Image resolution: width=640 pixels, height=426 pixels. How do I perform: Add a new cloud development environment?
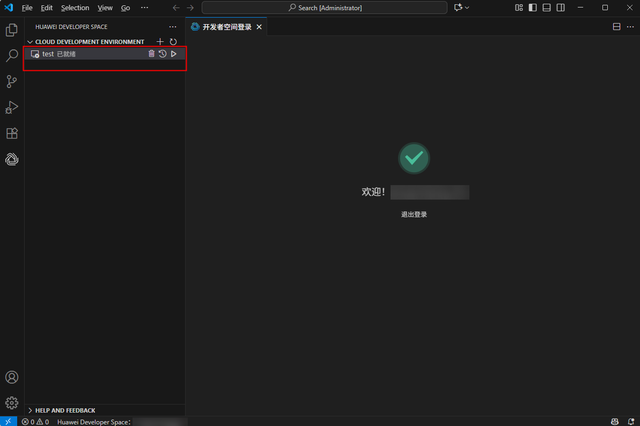[x=160, y=41]
